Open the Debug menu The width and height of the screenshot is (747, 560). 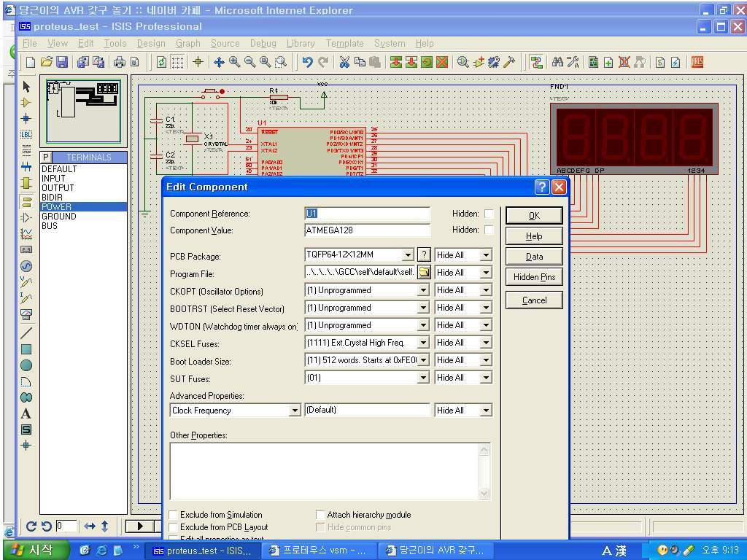[263, 43]
